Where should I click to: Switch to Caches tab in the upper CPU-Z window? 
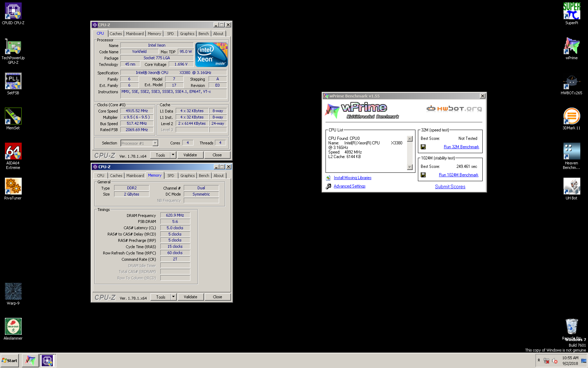coord(116,34)
